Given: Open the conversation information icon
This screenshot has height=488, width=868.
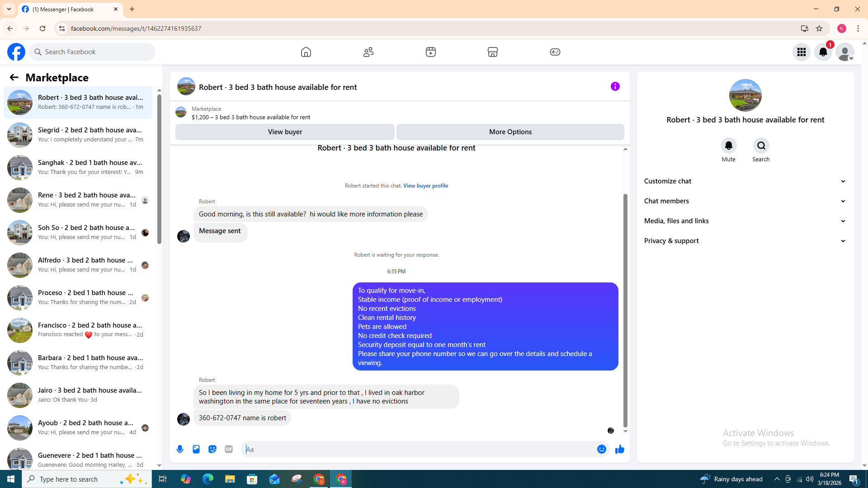Looking at the screenshot, I should [x=615, y=86].
